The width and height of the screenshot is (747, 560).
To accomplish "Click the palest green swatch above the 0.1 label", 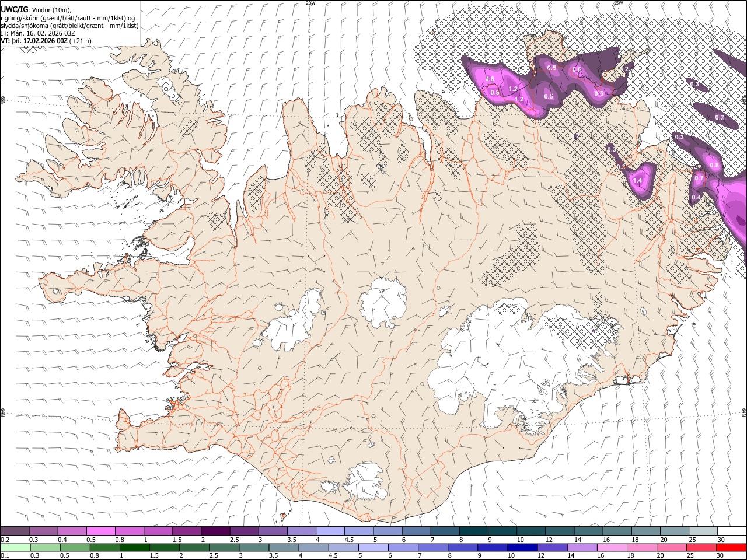I will point(15,547).
